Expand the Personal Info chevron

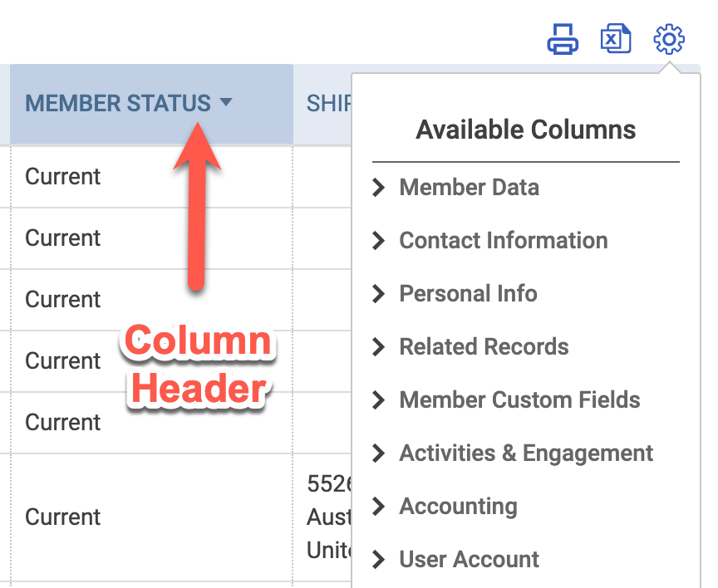pos(378,293)
